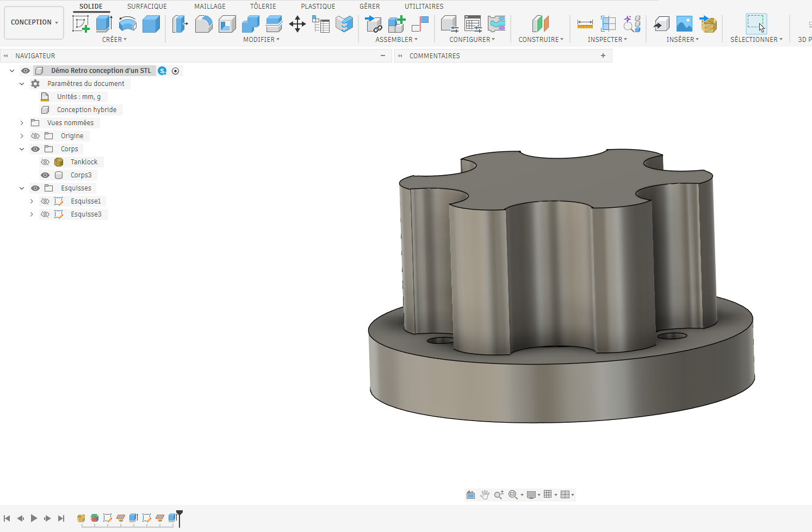812x532 pixels.
Task: Collapse the NAVIGATEUR panel with minus
Action: [x=383, y=55]
